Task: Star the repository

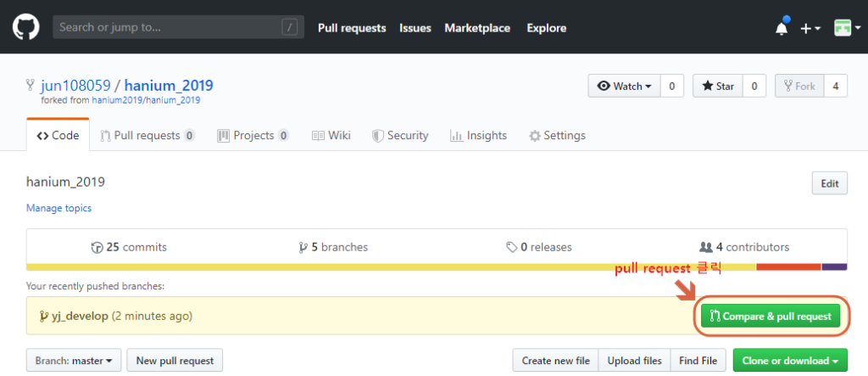Action: pos(717,86)
